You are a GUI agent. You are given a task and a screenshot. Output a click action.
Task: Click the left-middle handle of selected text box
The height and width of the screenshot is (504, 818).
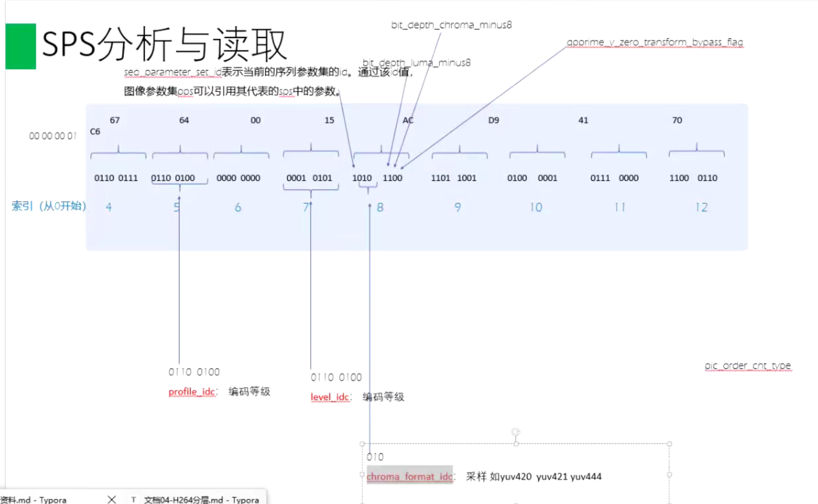[362, 475]
